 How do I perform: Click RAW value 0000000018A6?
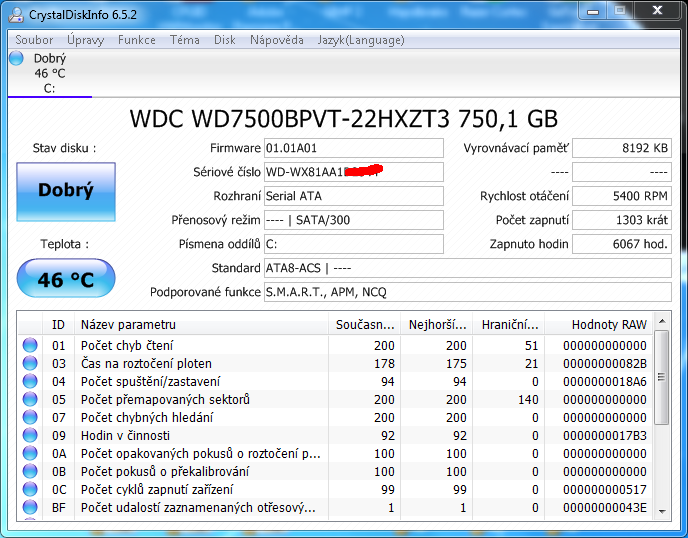click(x=605, y=381)
